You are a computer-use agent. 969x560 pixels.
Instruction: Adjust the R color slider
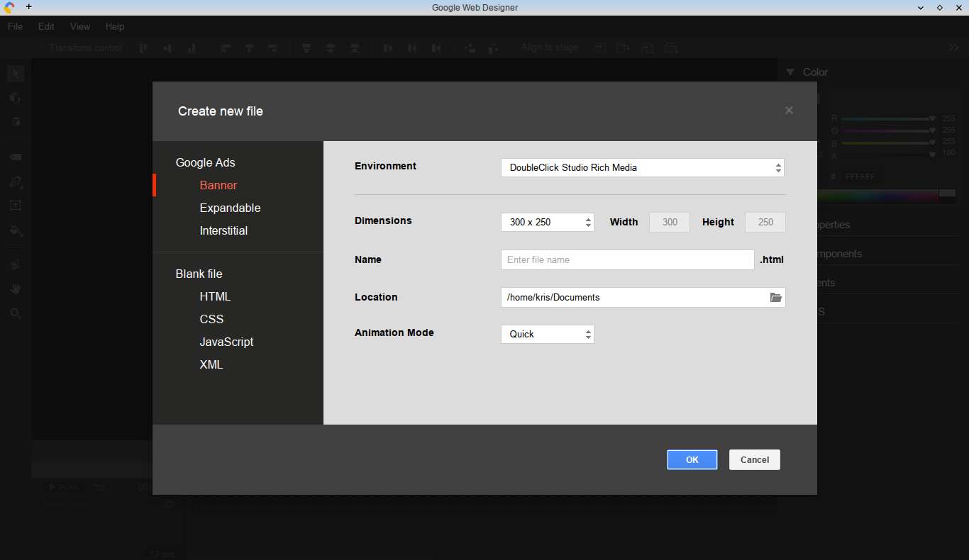[x=888, y=119]
